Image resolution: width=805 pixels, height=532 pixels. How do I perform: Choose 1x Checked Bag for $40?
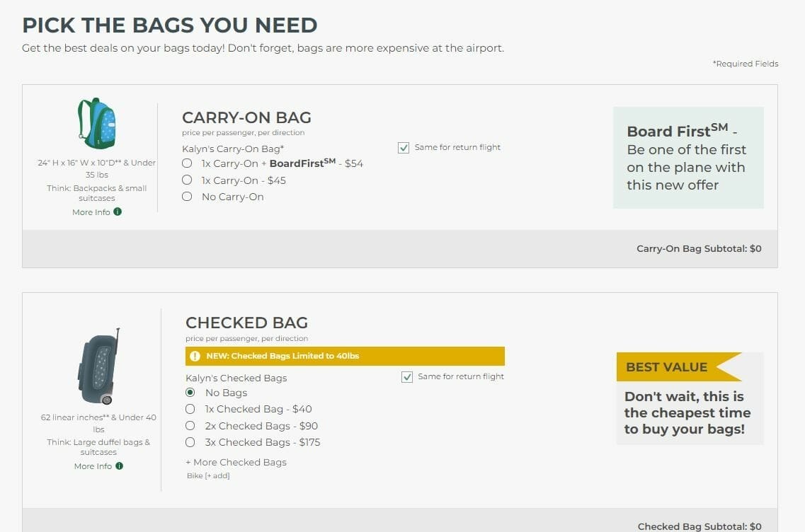pos(190,409)
